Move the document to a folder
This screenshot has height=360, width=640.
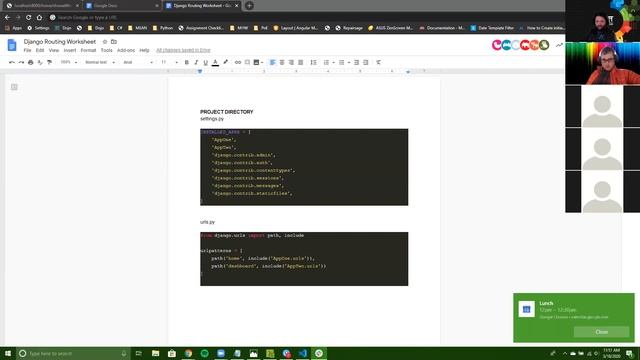tap(114, 42)
